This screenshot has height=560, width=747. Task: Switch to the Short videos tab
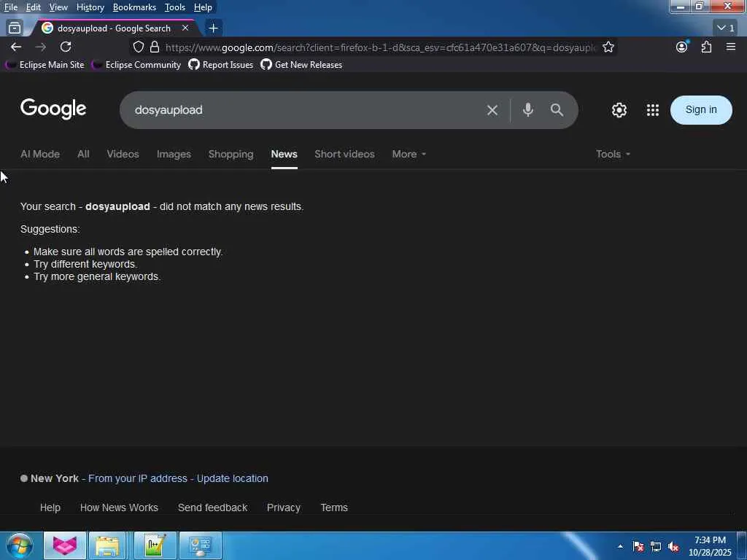(x=344, y=155)
